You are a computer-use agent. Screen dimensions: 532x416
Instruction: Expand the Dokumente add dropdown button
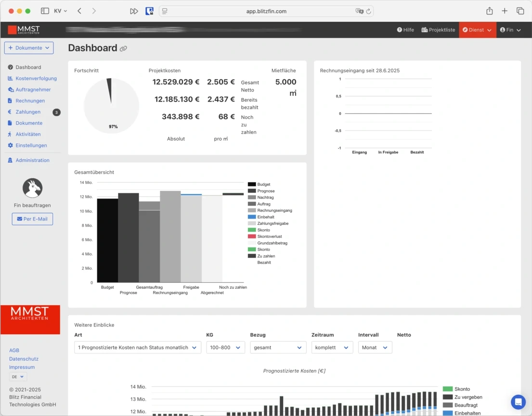coord(29,48)
